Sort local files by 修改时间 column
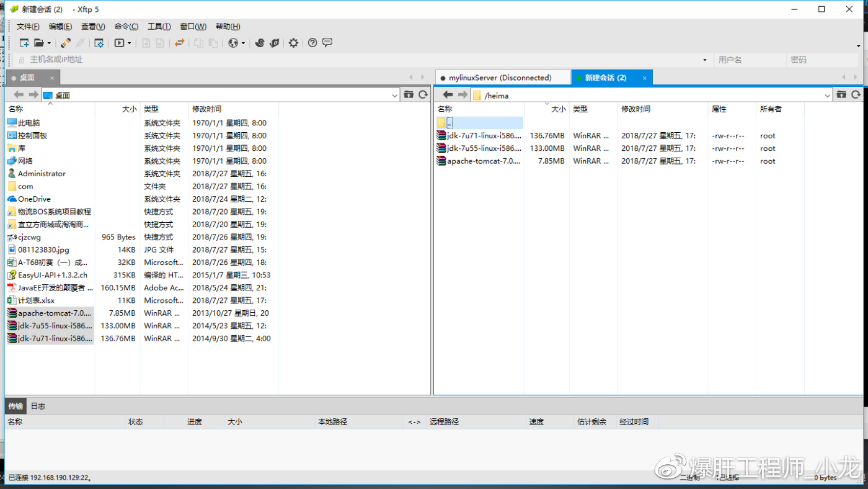 234,109
